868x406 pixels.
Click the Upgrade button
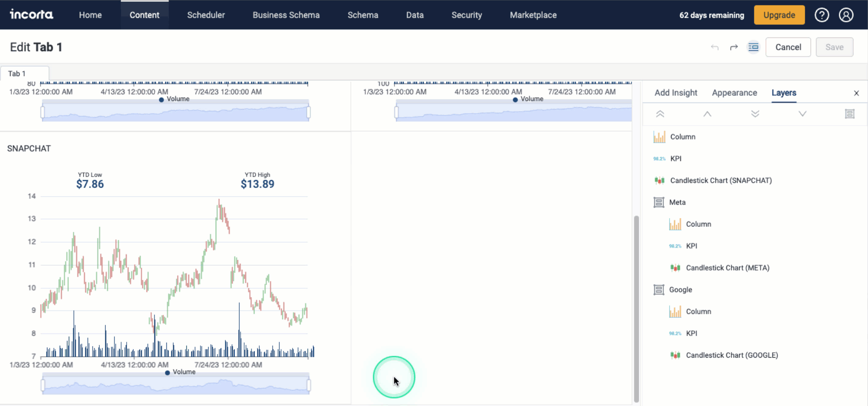pyautogui.click(x=779, y=15)
